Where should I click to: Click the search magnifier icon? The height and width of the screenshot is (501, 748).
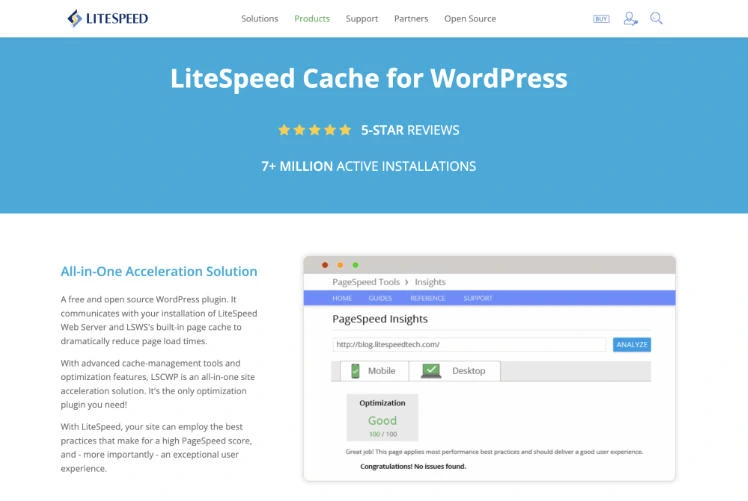point(656,18)
